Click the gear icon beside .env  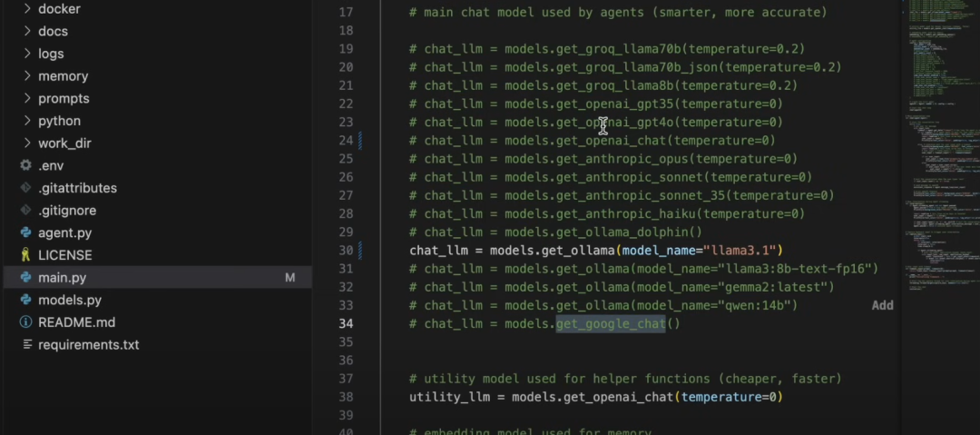pos(26,166)
